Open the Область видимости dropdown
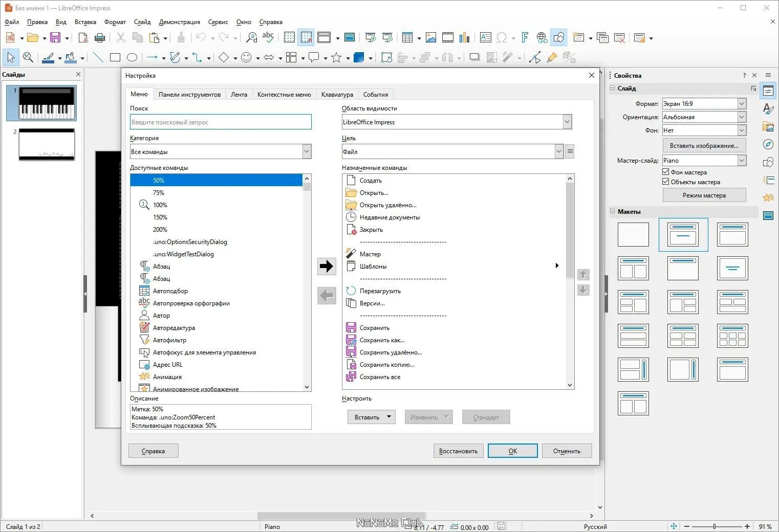Viewport: 779px width, 532px height. pos(567,122)
